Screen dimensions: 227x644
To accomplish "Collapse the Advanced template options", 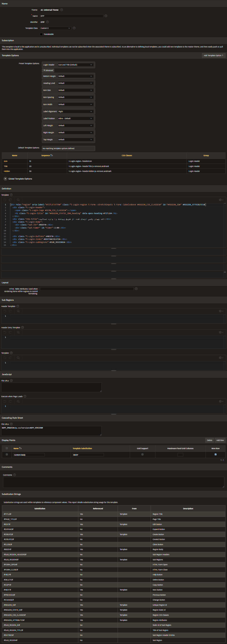I will (x=48, y=70).
